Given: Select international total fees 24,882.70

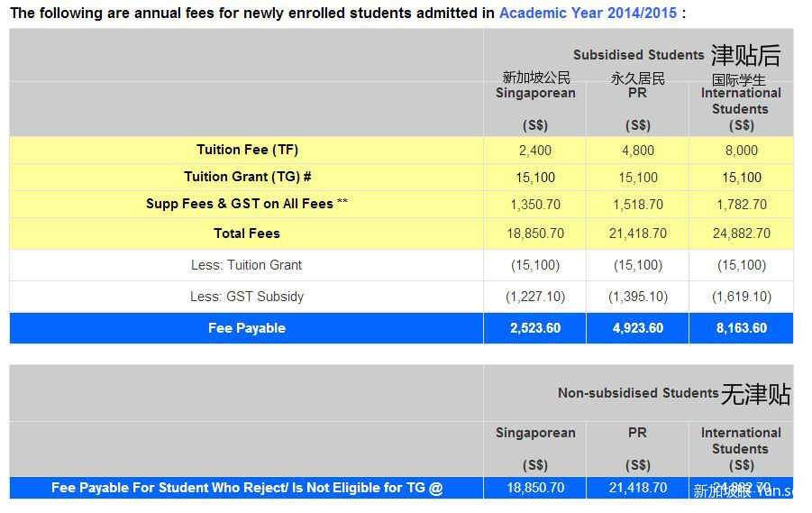Looking at the screenshot, I should [742, 234].
